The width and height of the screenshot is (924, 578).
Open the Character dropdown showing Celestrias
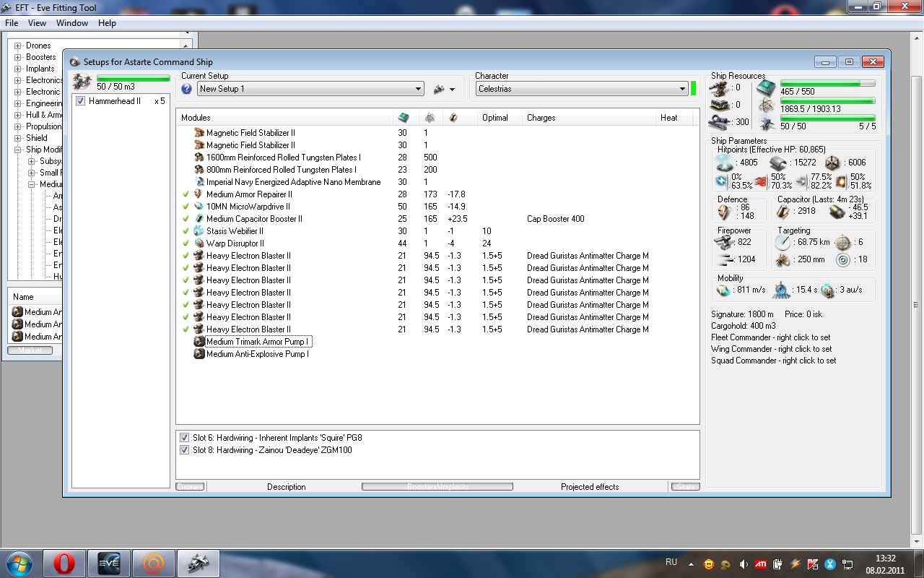[582, 89]
